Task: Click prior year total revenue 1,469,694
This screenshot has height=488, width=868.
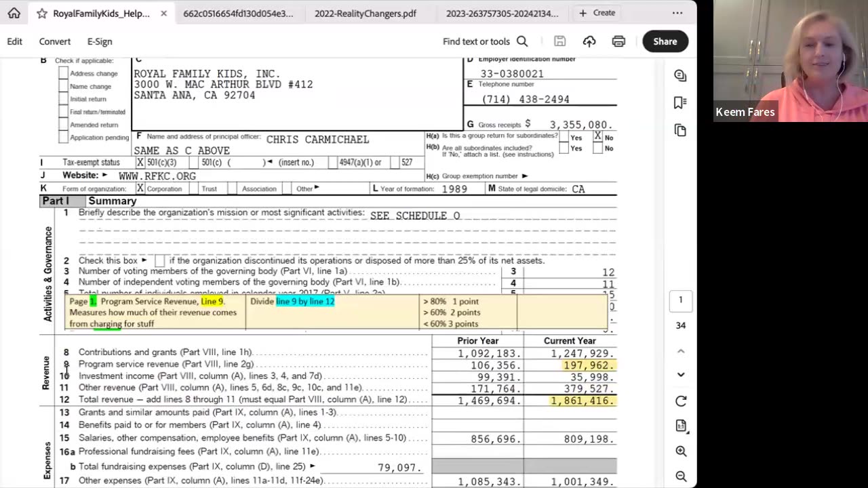Action: pyautogui.click(x=490, y=401)
